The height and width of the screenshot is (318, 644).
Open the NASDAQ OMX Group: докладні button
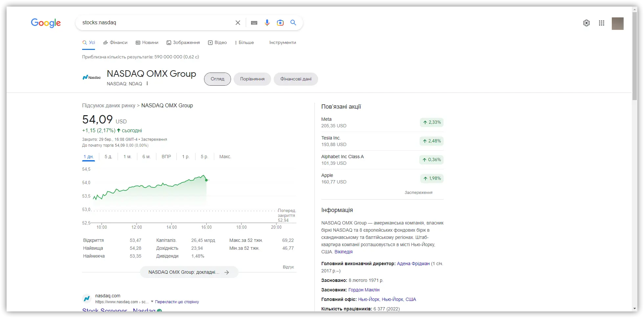click(x=189, y=272)
